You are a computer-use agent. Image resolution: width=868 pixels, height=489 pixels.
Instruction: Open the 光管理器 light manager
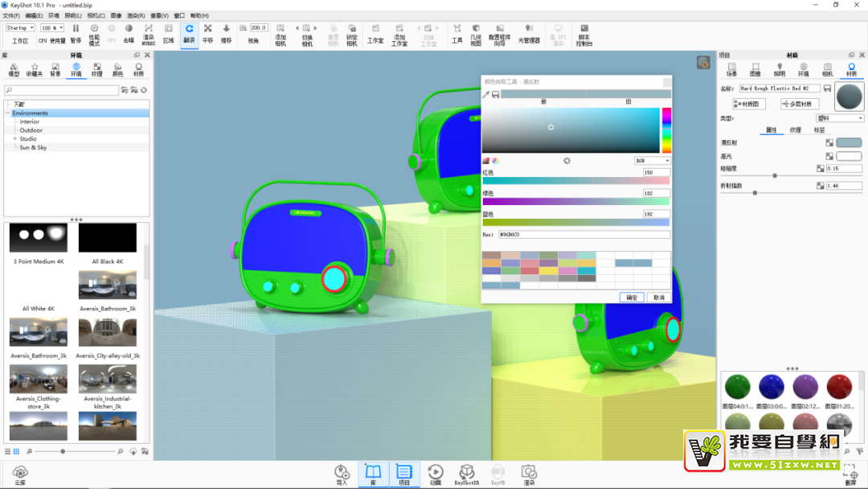(x=529, y=33)
